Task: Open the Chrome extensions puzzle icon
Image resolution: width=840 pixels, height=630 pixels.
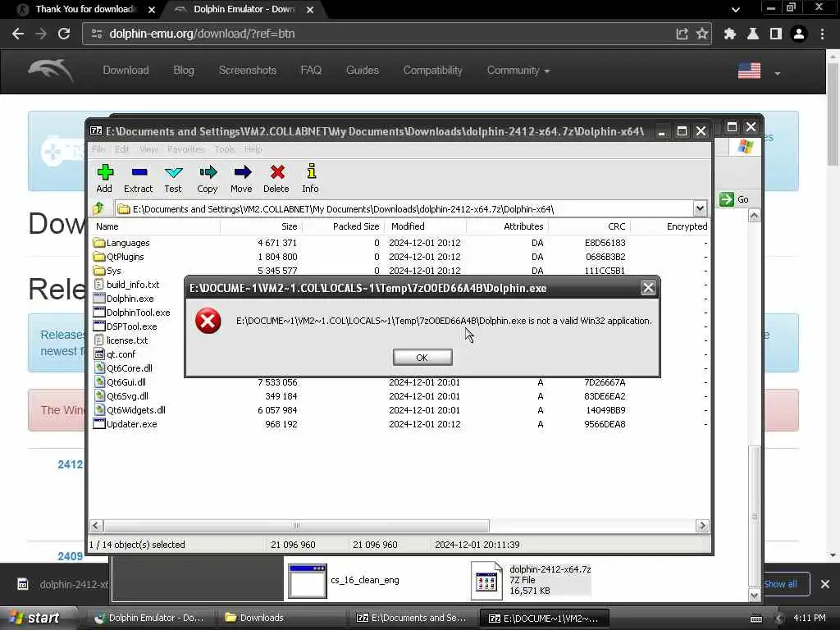Action: pyautogui.click(x=729, y=34)
